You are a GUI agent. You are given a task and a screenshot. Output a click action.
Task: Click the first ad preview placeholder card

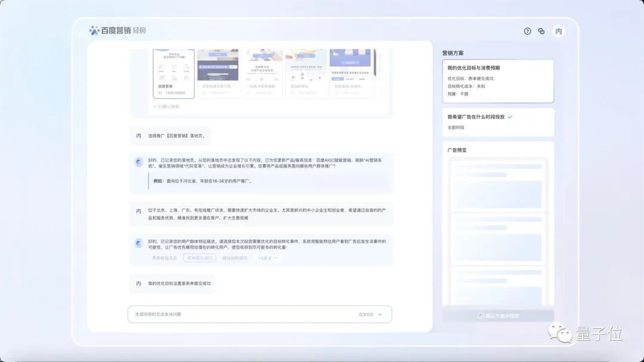(x=498, y=185)
